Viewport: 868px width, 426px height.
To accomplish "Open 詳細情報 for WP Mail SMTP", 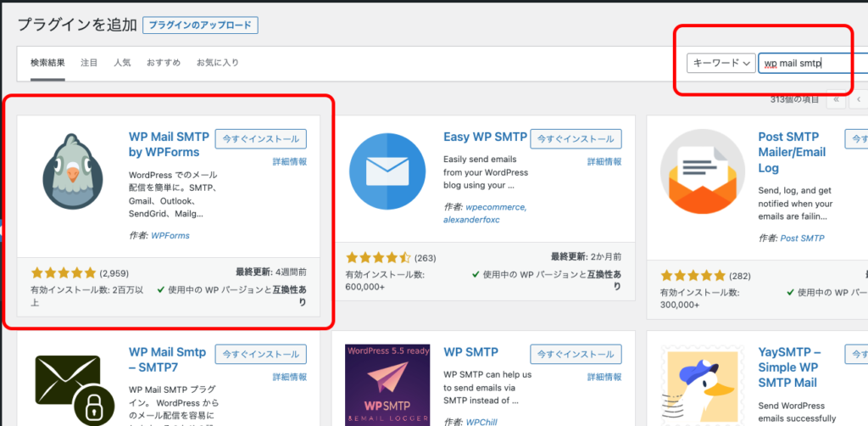I will click(x=289, y=161).
